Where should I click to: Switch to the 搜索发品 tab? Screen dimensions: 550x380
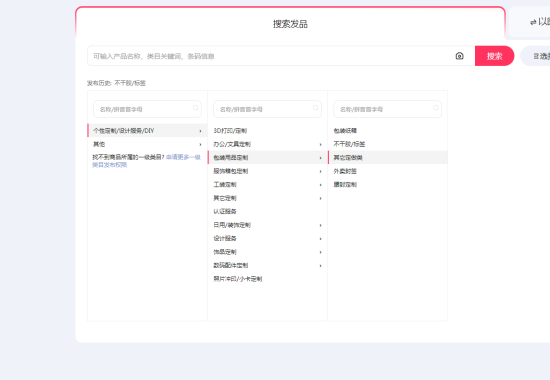tap(290, 24)
